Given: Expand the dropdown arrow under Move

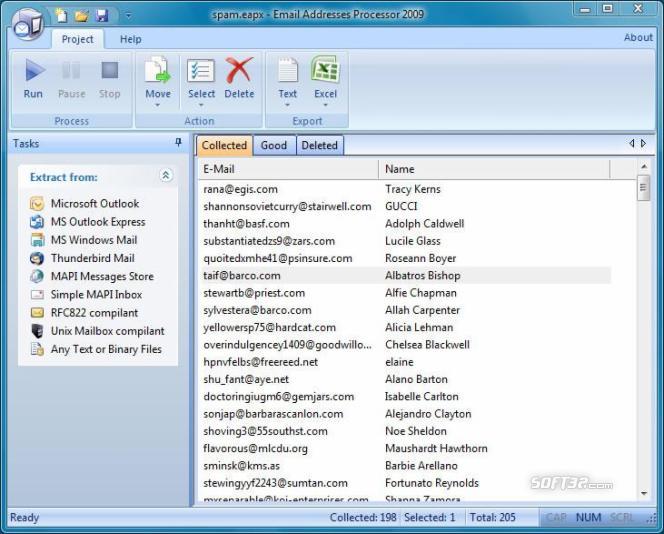Looking at the screenshot, I should coord(158,105).
